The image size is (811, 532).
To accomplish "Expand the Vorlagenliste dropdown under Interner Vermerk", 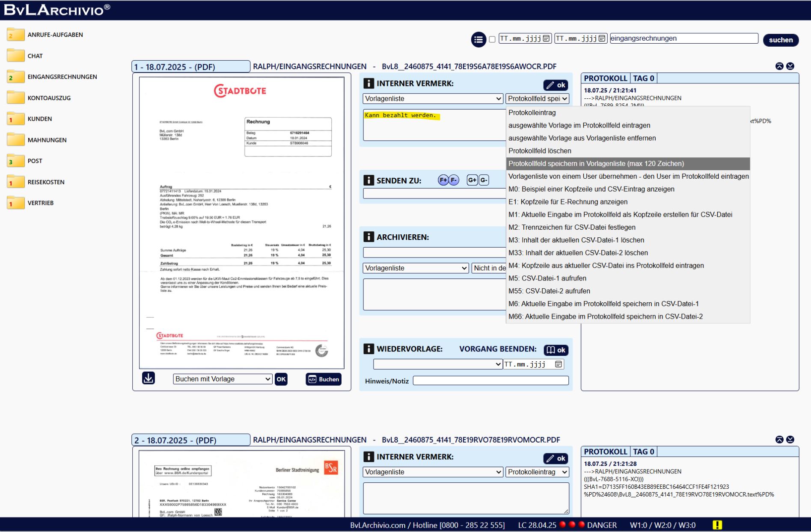I will (x=433, y=99).
